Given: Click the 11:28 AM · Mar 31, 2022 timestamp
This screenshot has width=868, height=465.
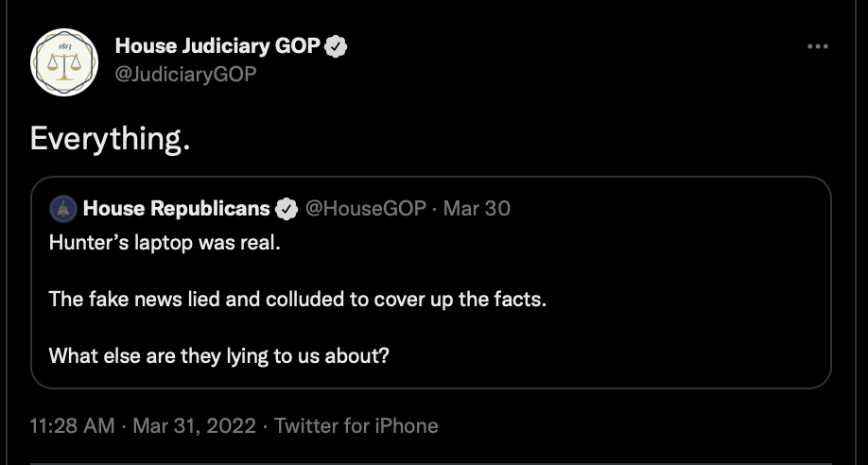Looking at the screenshot, I should (143, 425).
